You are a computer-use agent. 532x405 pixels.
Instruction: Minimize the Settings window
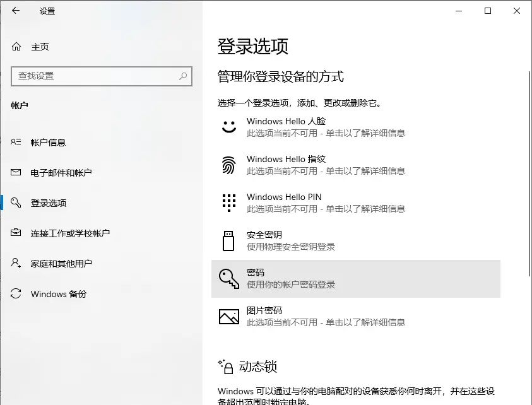pos(459,11)
